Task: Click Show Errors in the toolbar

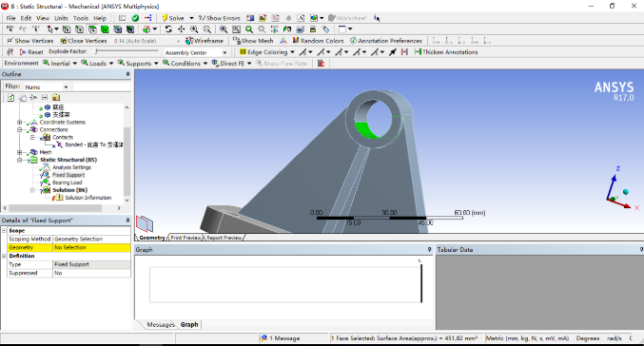Action: pyautogui.click(x=220, y=18)
